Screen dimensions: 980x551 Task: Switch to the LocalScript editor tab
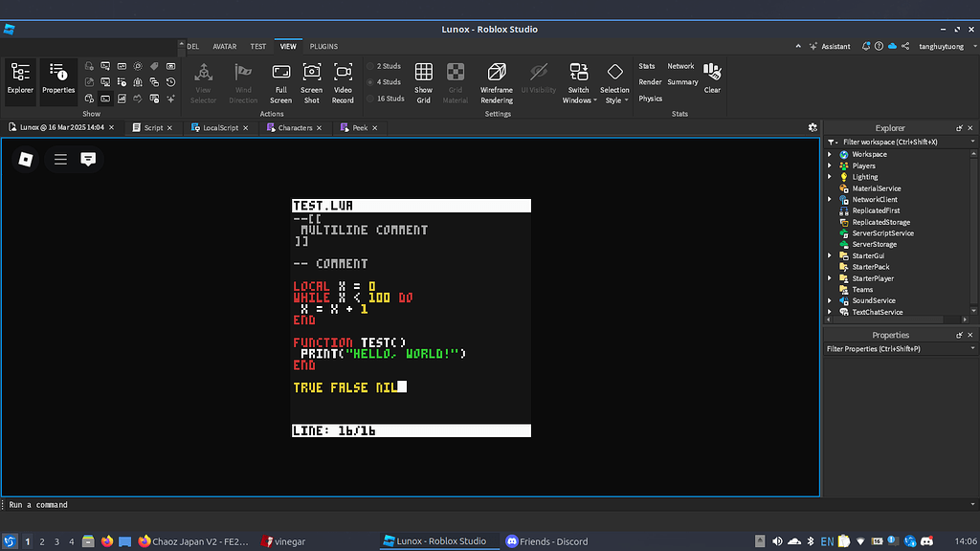tap(220, 127)
